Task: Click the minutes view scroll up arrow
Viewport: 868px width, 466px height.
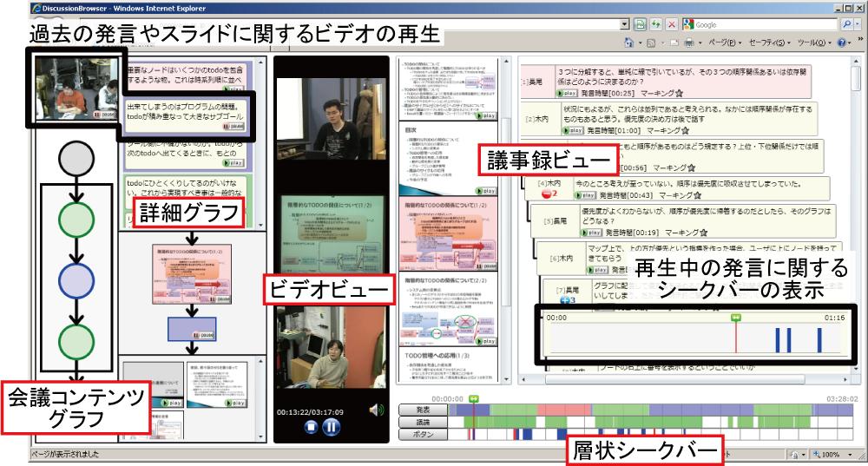Action: coord(855,62)
